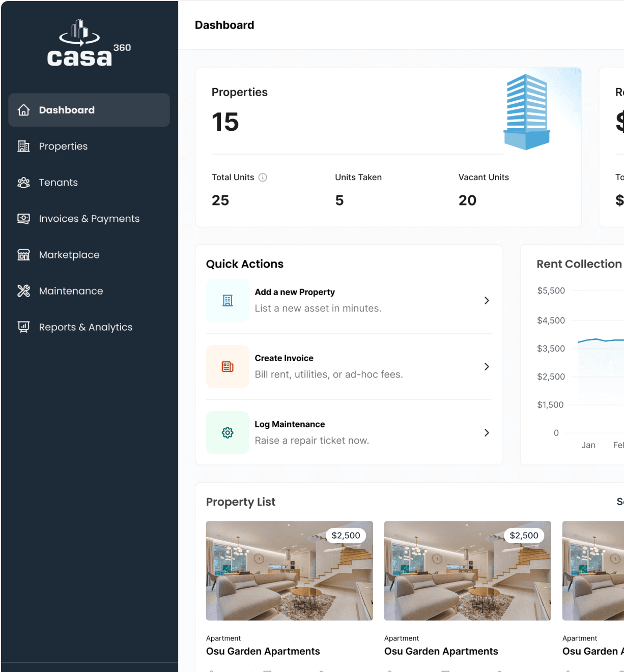
Task: Click the Invoices & Payments card icon
Action: [23, 218]
